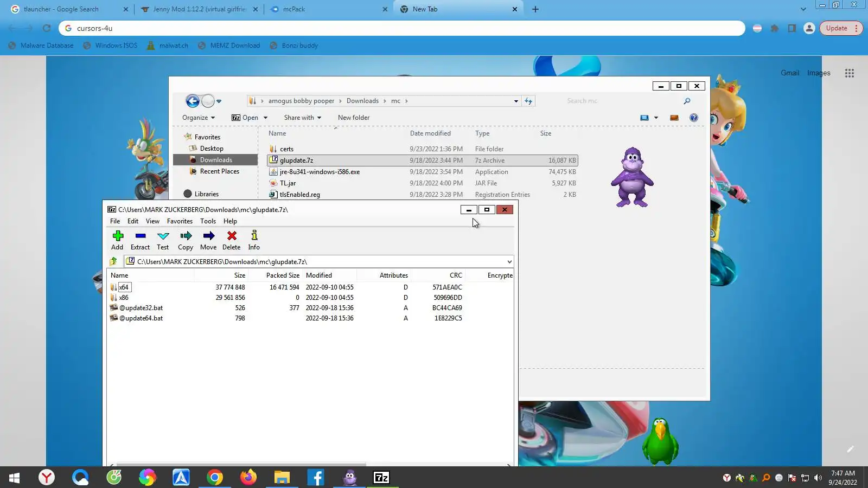Viewport: 868px width, 488px height.
Task: Open the Google apps grid
Action: 850,73
